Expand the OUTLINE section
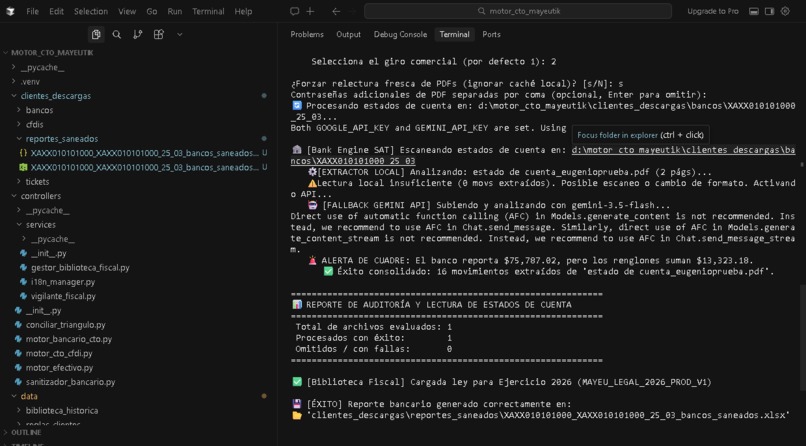Screen dimensions: 806x446 (26, 433)
